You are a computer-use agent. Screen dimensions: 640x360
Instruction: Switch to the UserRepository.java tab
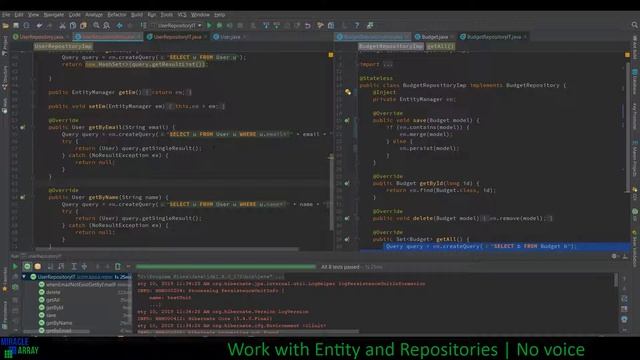pyautogui.click(x=41, y=37)
